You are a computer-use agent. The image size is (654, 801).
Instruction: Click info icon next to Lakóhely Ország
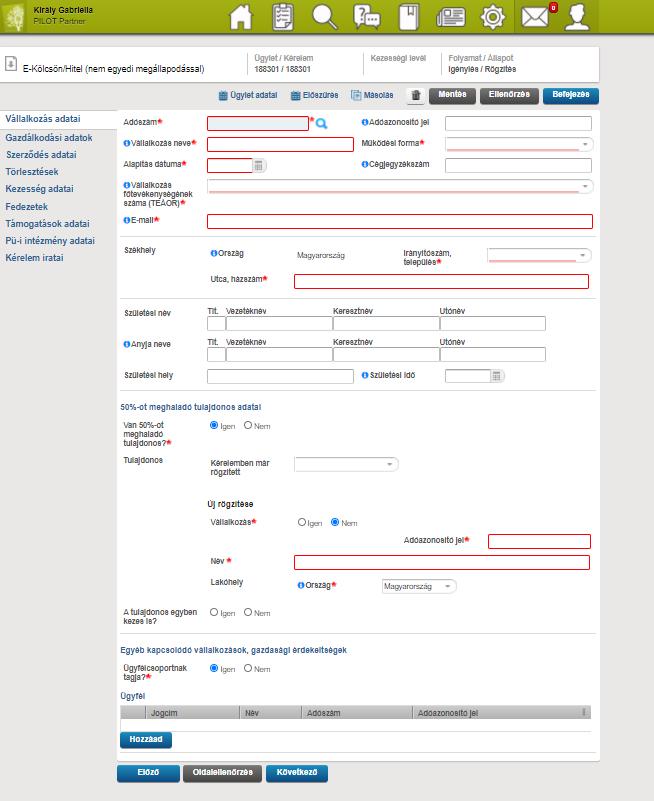(301, 585)
